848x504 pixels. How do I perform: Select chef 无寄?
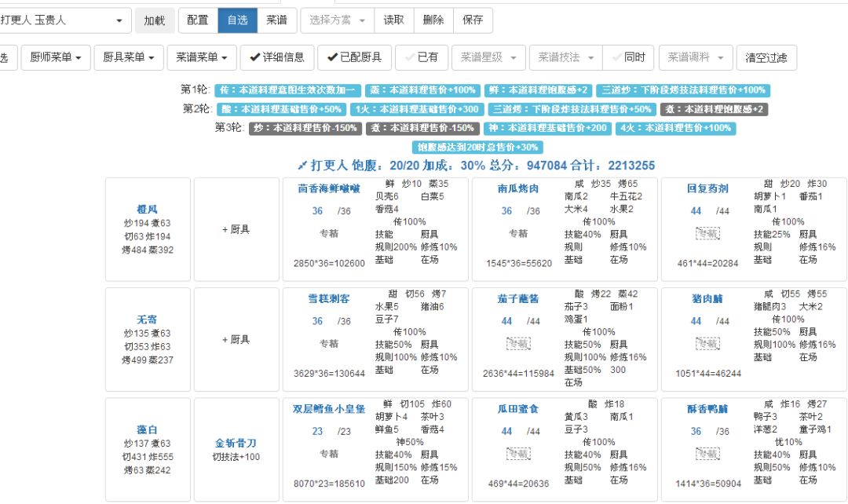click(147, 320)
